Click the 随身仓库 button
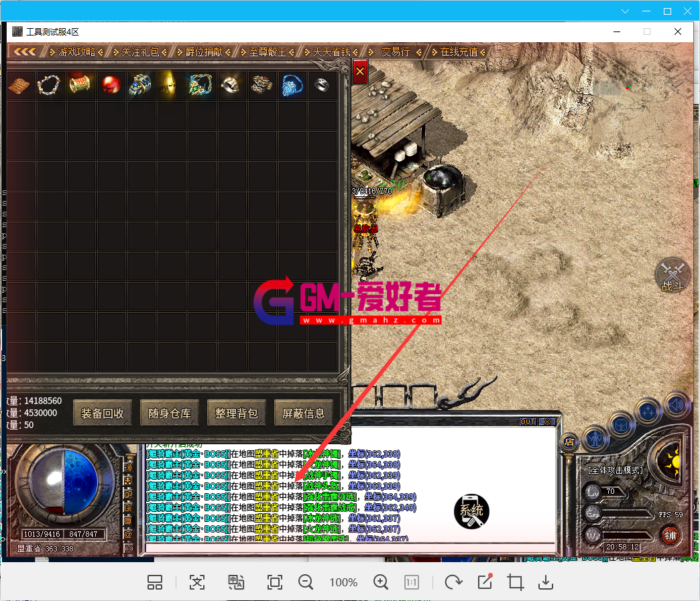Viewport: 700px width, 601px height. 169,413
